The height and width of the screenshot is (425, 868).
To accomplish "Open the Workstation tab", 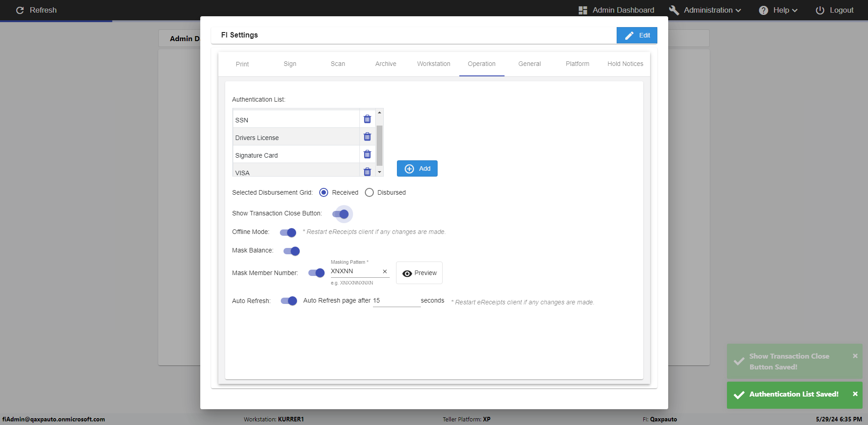I will (x=434, y=64).
